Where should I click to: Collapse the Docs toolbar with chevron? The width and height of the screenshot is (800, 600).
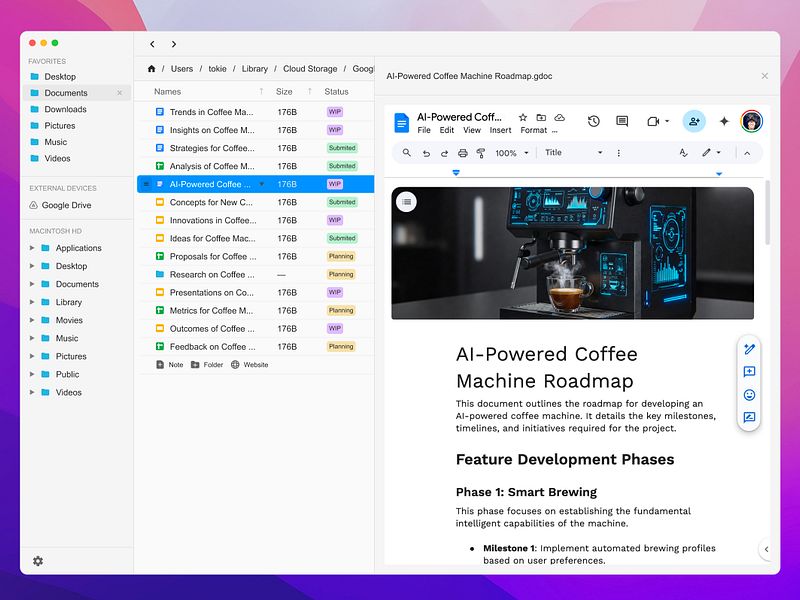click(x=746, y=153)
